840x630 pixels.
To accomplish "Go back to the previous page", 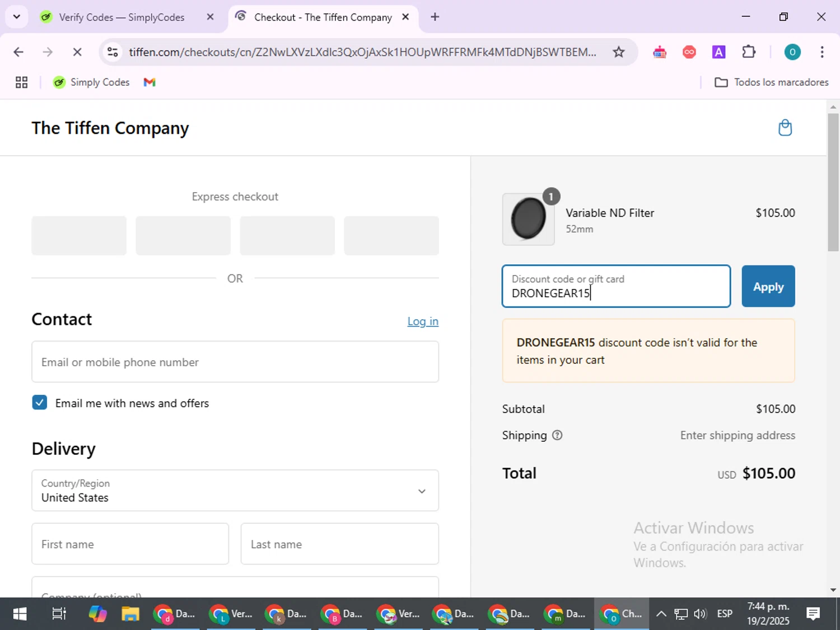I will coord(18,52).
